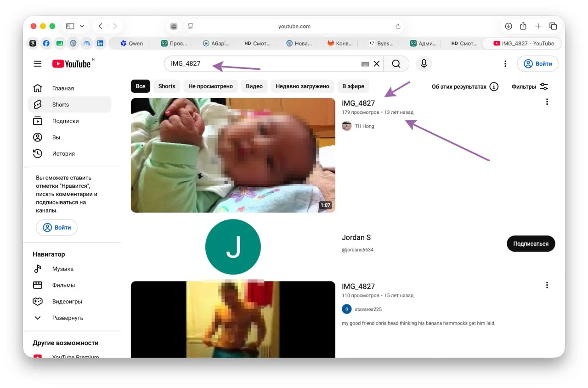Open the on-screen keyboard icon in search
This screenshot has width=588, height=388.
pyautogui.click(x=365, y=64)
